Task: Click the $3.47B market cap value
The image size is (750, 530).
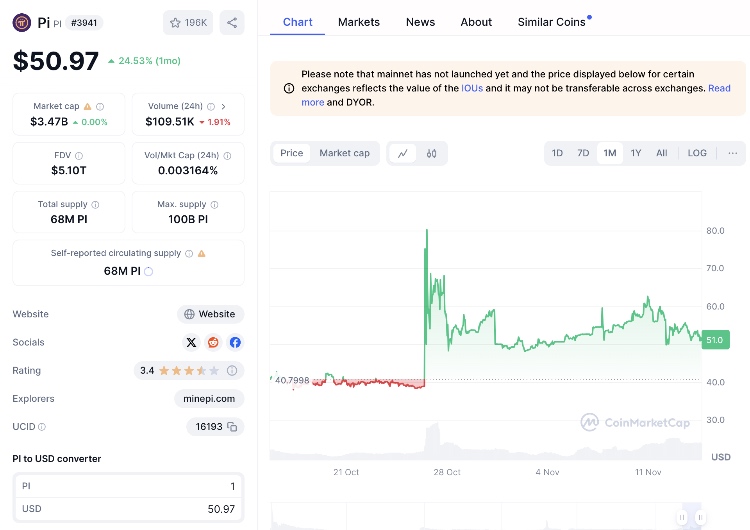Action: tap(49, 121)
